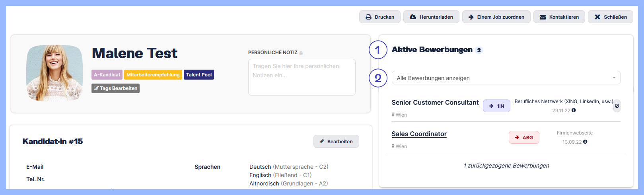Assign candidate with Einem Job zuordnen
The image size is (644, 195).
[496, 17]
